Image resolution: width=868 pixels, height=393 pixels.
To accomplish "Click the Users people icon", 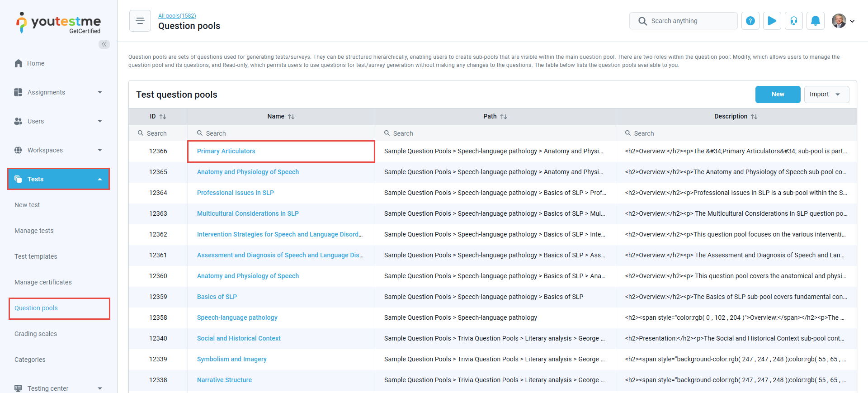I will [x=18, y=121].
